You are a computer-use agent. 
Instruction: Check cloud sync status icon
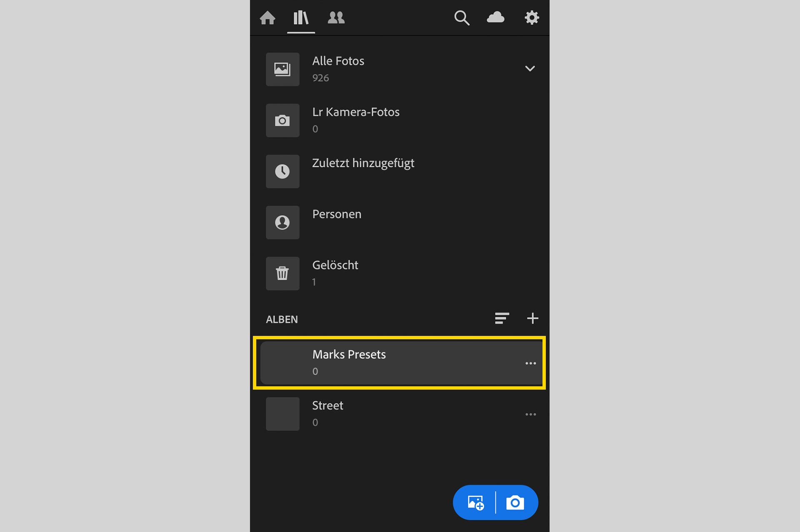click(x=495, y=17)
